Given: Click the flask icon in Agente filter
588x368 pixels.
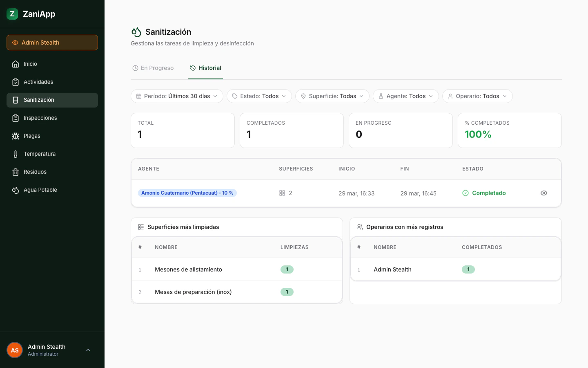Looking at the screenshot, I should click(x=381, y=96).
